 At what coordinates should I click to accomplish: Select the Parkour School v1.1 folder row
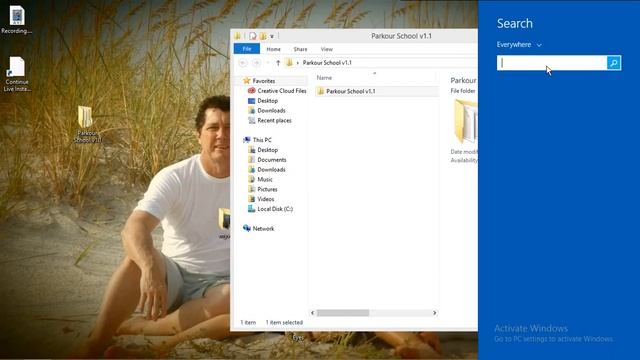pos(376,91)
